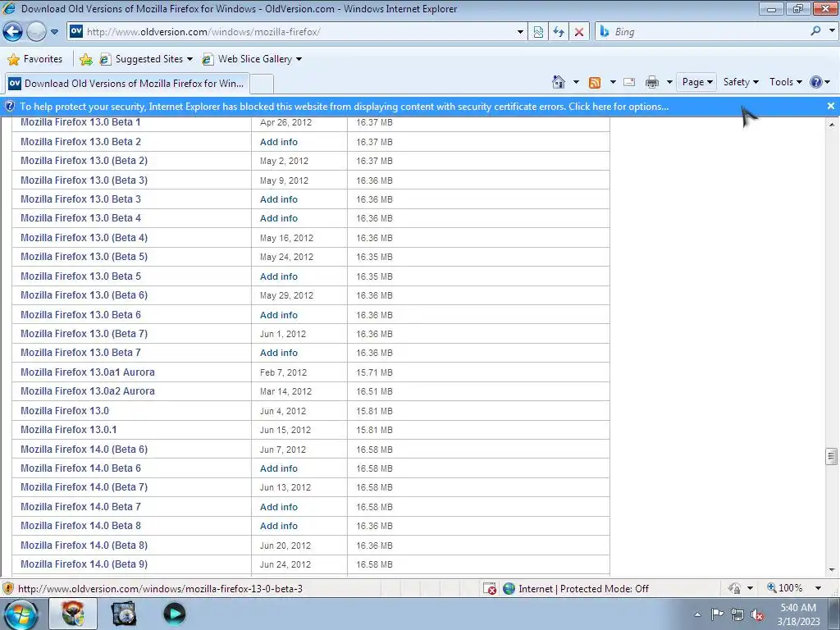Open the Tools menu
The width and height of the screenshot is (840, 630).
pos(785,82)
